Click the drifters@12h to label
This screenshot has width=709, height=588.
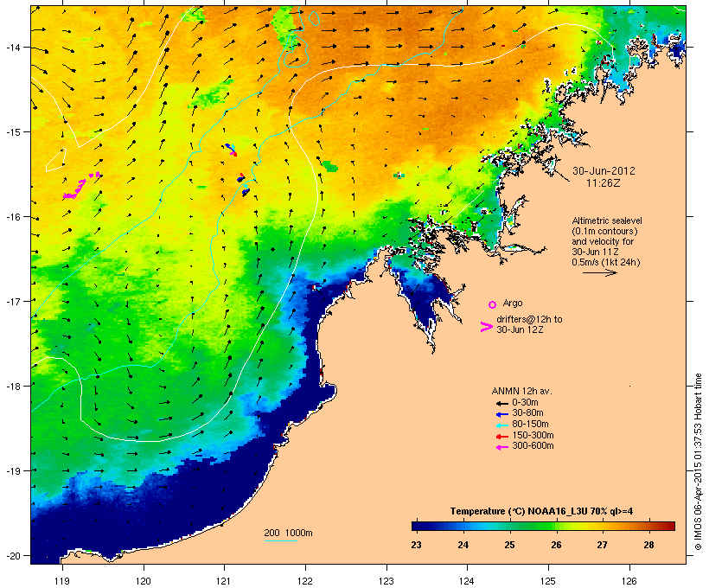pos(529,319)
